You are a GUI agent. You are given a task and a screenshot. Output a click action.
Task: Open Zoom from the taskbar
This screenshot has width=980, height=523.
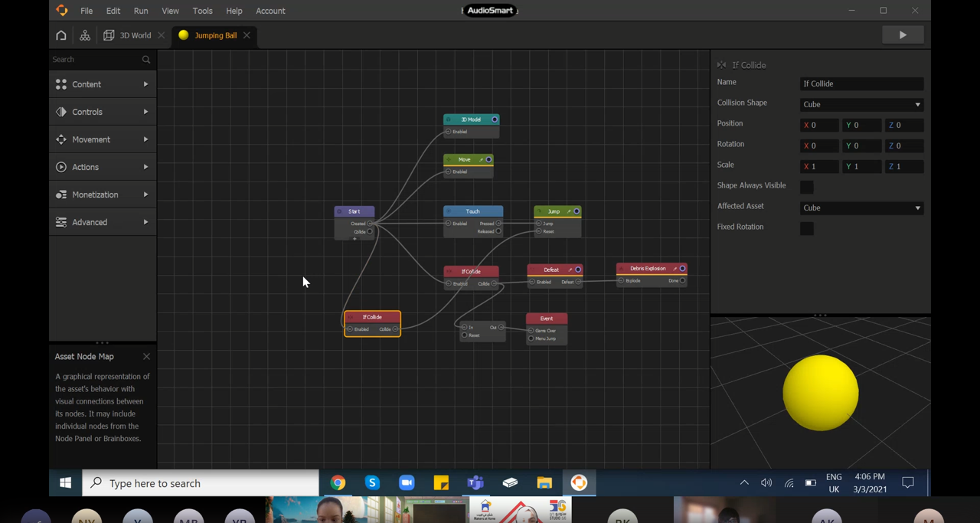click(x=407, y=483)
